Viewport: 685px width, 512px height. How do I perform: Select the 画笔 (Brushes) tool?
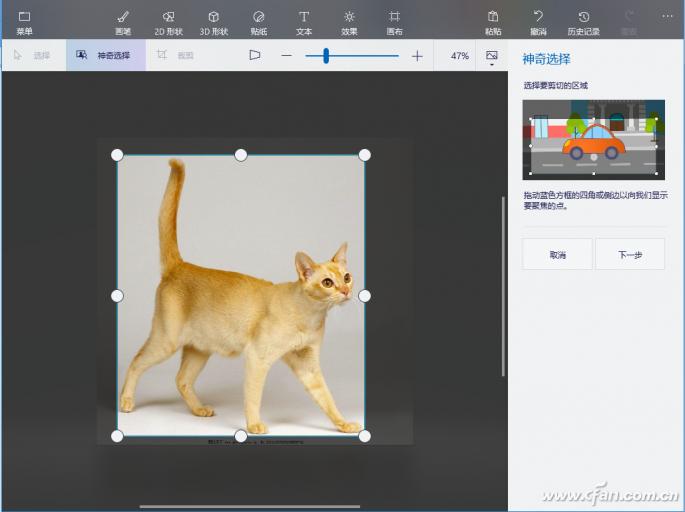[123, 22]
